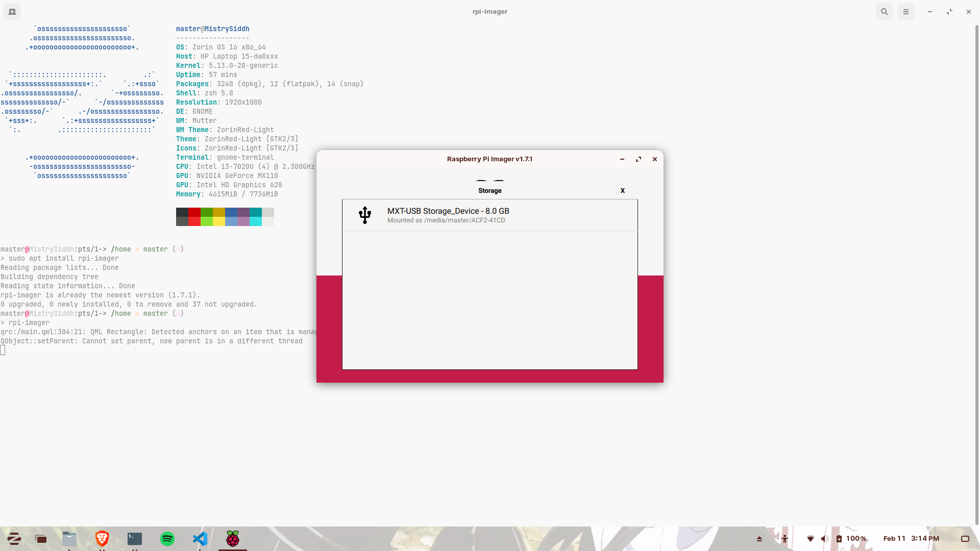Focus Raspberry Pi Imager in the taskbar
The image size is (980, 551).
click(233, 539)
